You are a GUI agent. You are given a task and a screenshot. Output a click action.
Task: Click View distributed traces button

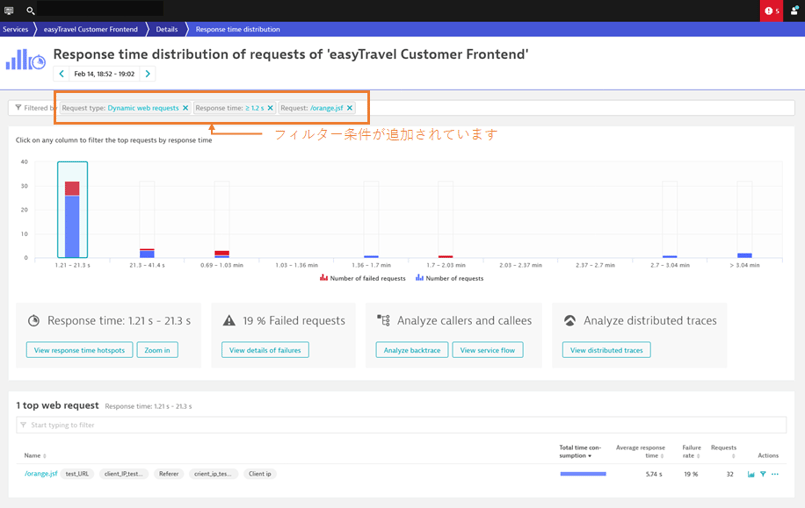point(606,350)
